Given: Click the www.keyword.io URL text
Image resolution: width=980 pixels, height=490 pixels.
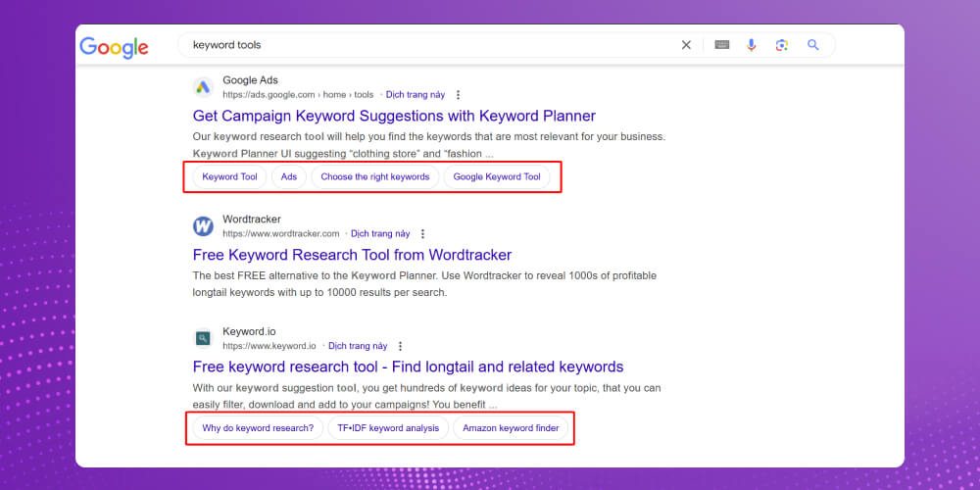Looking at the screenshot, I should pos(269,346).
